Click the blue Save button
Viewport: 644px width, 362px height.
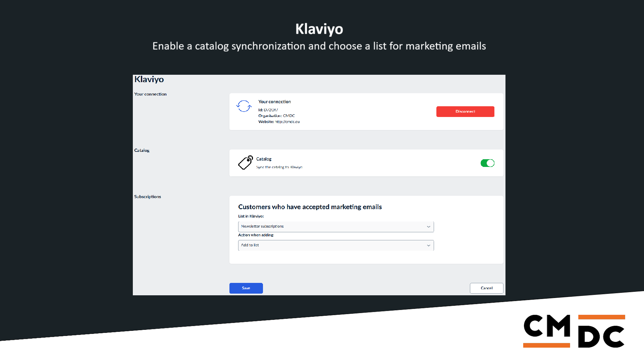pyautogui.click(x=246, y=288)
